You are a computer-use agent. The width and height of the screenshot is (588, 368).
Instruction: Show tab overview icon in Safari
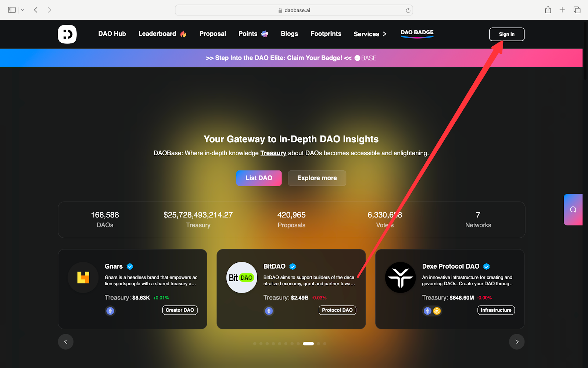tap(577, 10)
